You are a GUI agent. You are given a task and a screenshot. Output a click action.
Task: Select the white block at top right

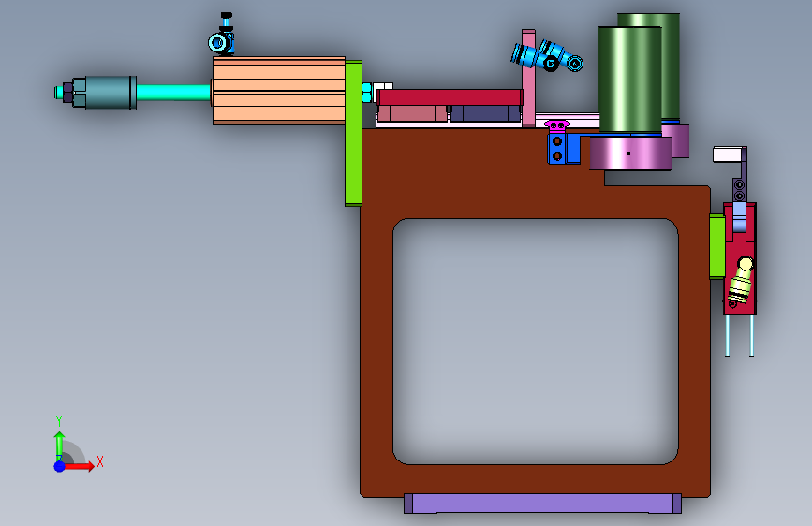[728, 154]
